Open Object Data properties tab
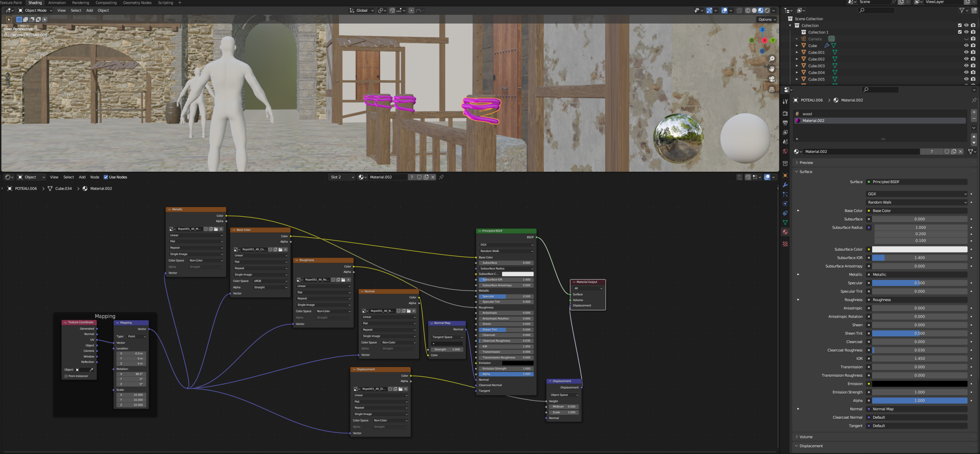 (785, 222)
